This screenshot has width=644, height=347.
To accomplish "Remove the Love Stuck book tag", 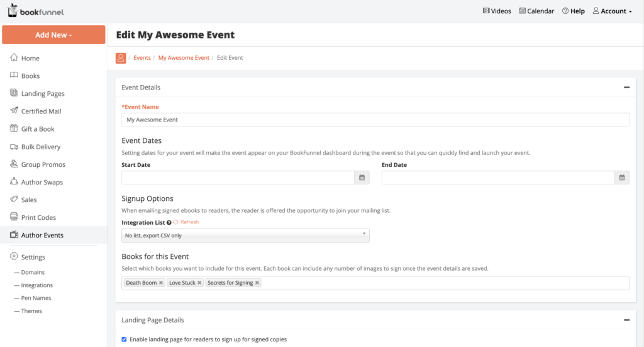I will pyautogui.click(x=199, y=283).
